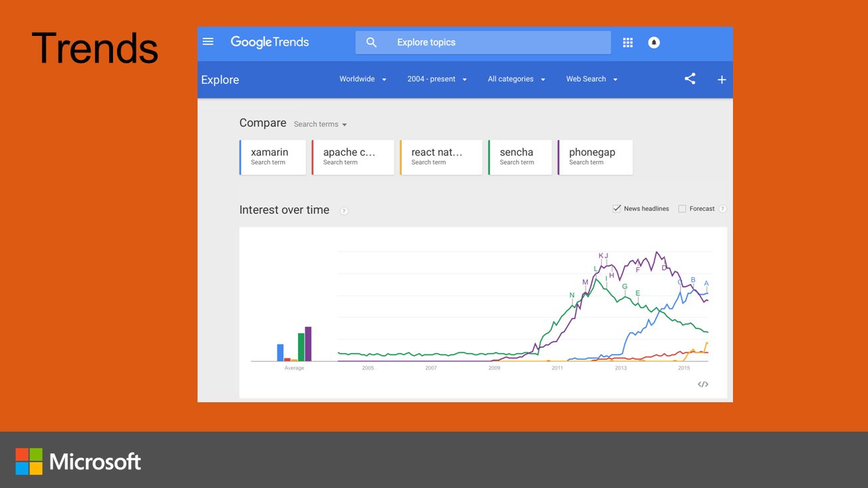Click the 2011 label on the time axis
The width and height of the screenshot is (868, 488).
pyautogui.click(x=557, y=368)
